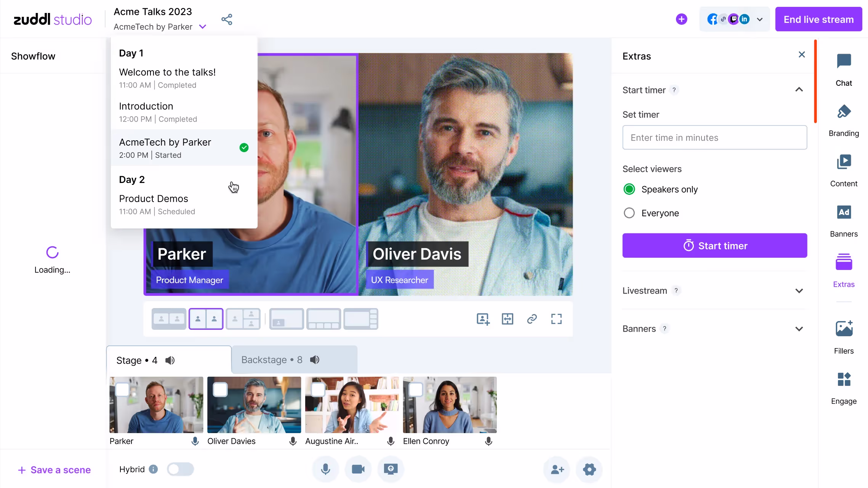
Task: Switch to the Backstage tab
Action: click(295, 360)
